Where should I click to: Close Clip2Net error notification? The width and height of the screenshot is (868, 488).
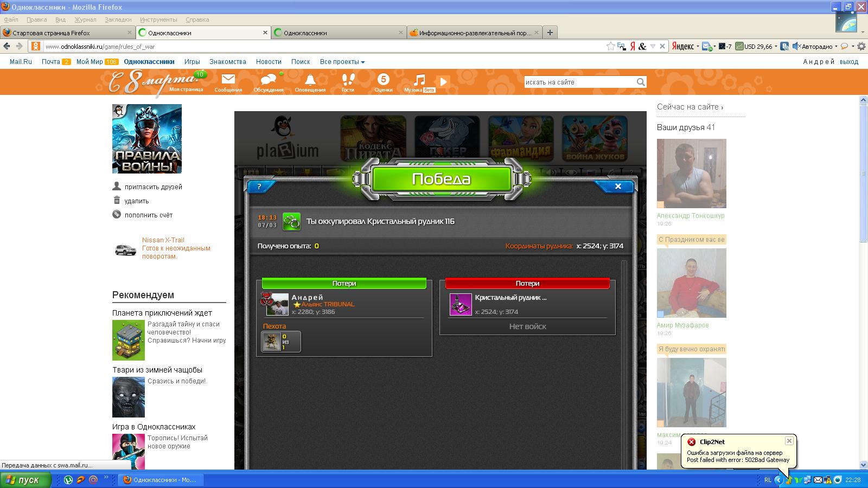tap(789, 441)
